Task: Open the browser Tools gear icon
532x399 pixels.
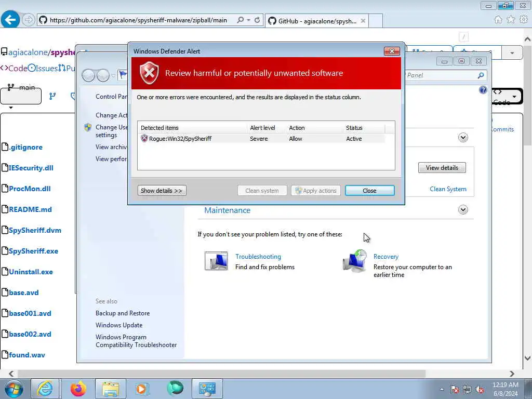Action: (524, 20)
